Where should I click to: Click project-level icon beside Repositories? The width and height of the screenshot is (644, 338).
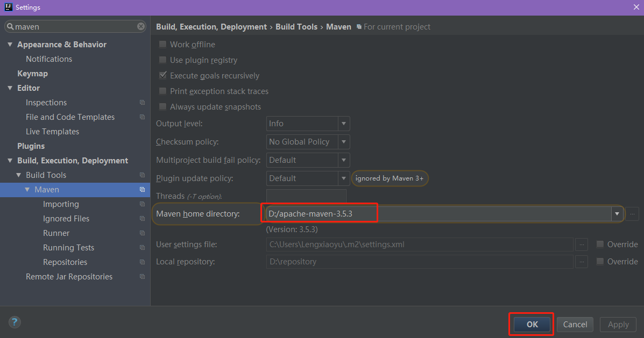(x=142, y=262)
